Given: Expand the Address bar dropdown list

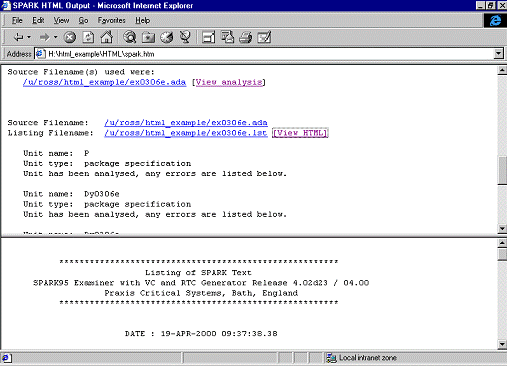Looking at the screenshot, I should pos(498,53).
